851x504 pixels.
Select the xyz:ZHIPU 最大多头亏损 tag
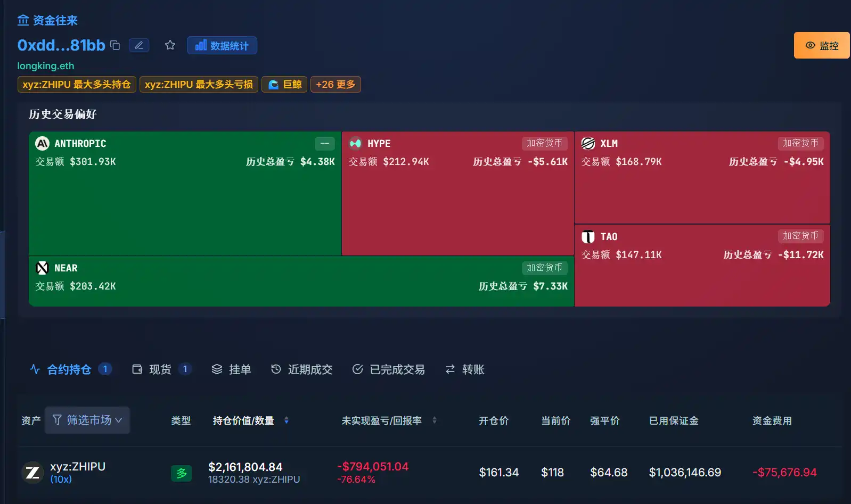pos(199,84)
